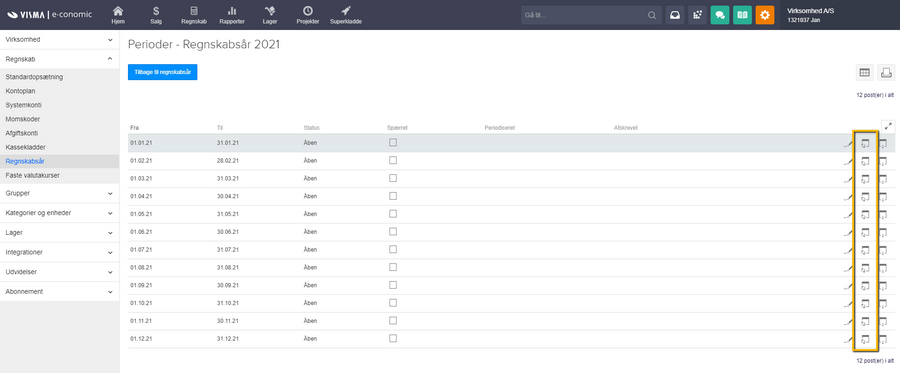Image resolution: width=900 pixels, height=373 pixels.
Task: Edit the 01.06.21 period with pencil icon
Action: coord(848,233)
